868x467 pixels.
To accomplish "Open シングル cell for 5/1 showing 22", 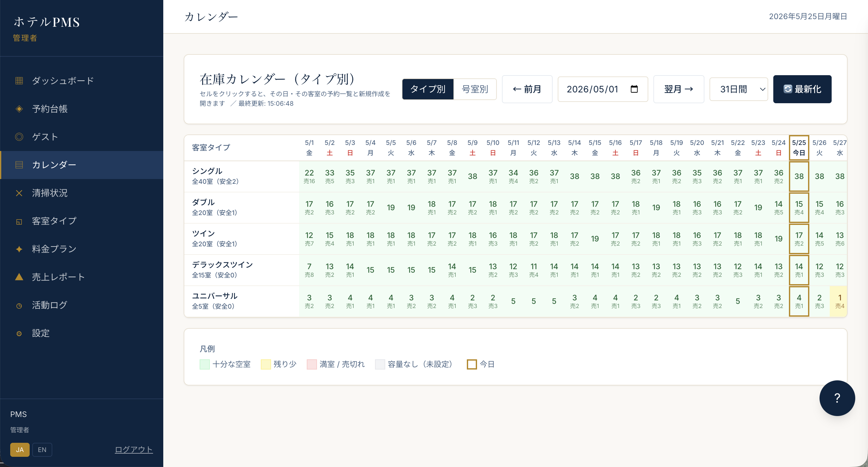I will pyautogui.click(x=309, y=176).
